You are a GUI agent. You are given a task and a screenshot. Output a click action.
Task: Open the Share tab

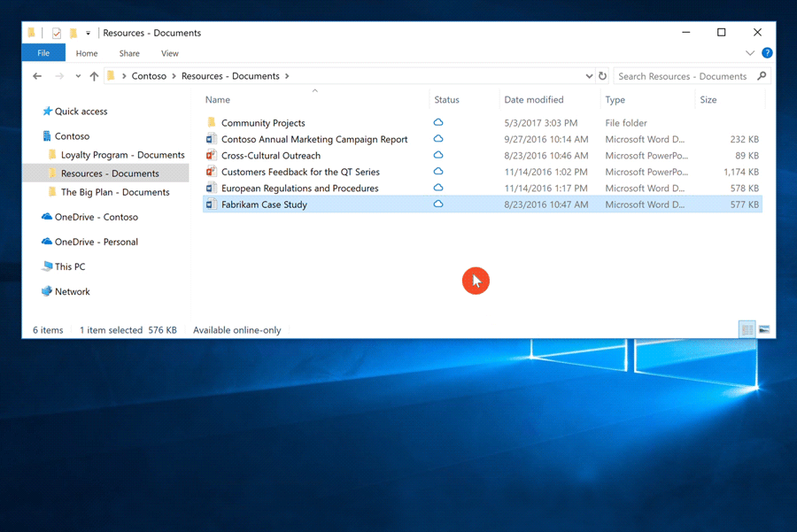pos(129,53)
